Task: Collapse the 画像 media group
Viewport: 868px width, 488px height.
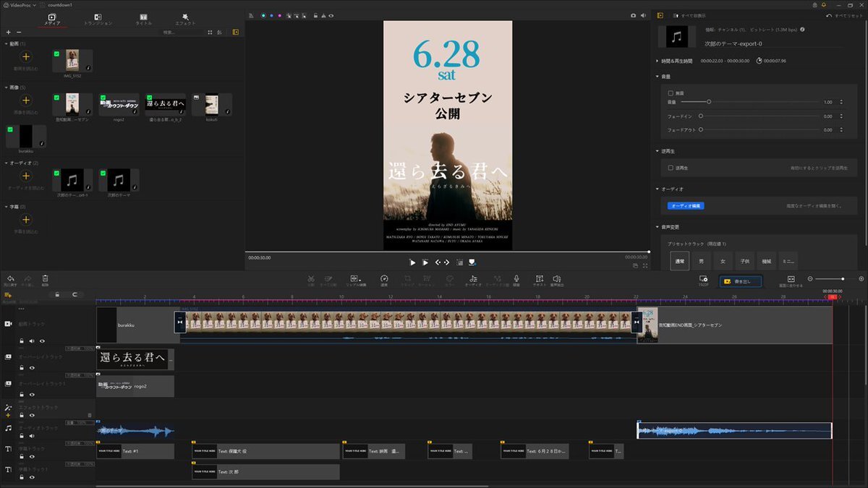Action: pyautogui.click(x=6, y=87)
